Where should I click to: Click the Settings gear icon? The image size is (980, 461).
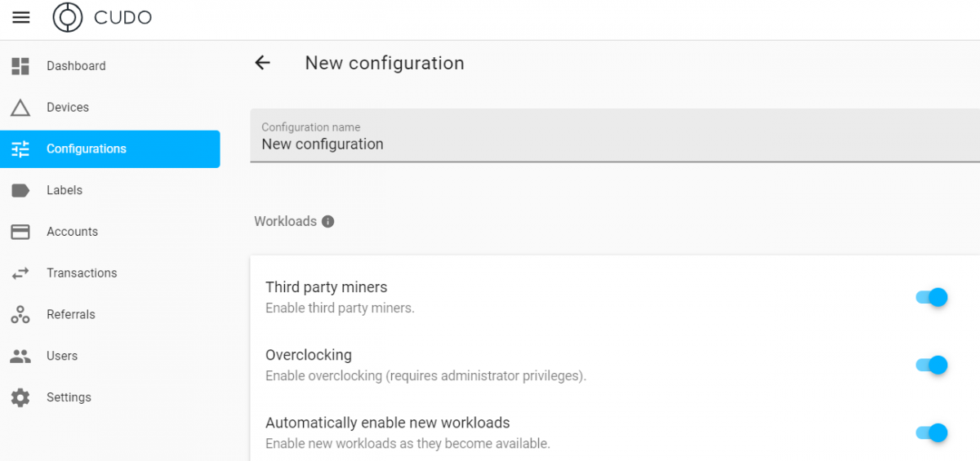[x=20, y=397]
